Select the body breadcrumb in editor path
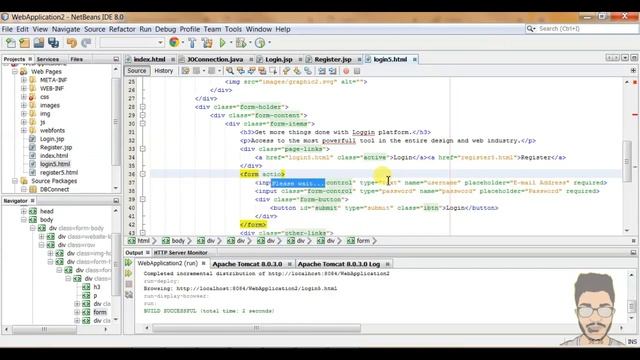 coord(174,241)
